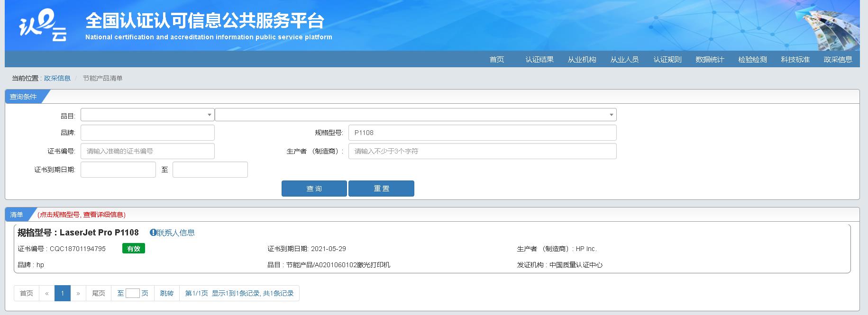The width and height of the screenshot is (868, 315).
Task: Select the 查询条件 panel tab
Action: 24,97
